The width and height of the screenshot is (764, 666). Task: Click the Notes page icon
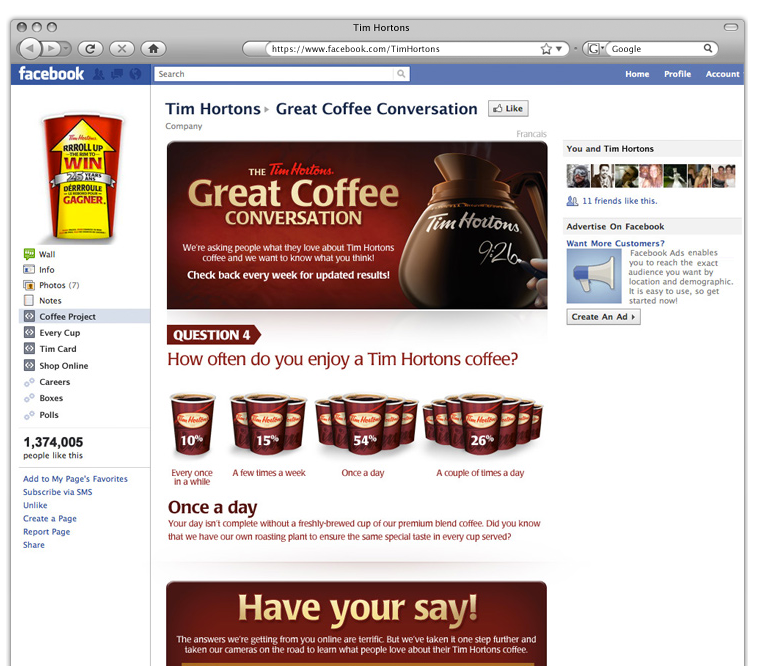[x=29, y=301]
